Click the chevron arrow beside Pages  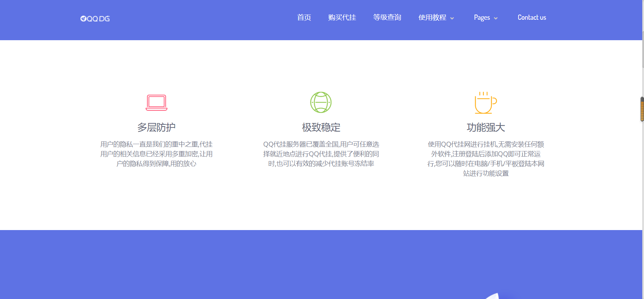point(496,18)
